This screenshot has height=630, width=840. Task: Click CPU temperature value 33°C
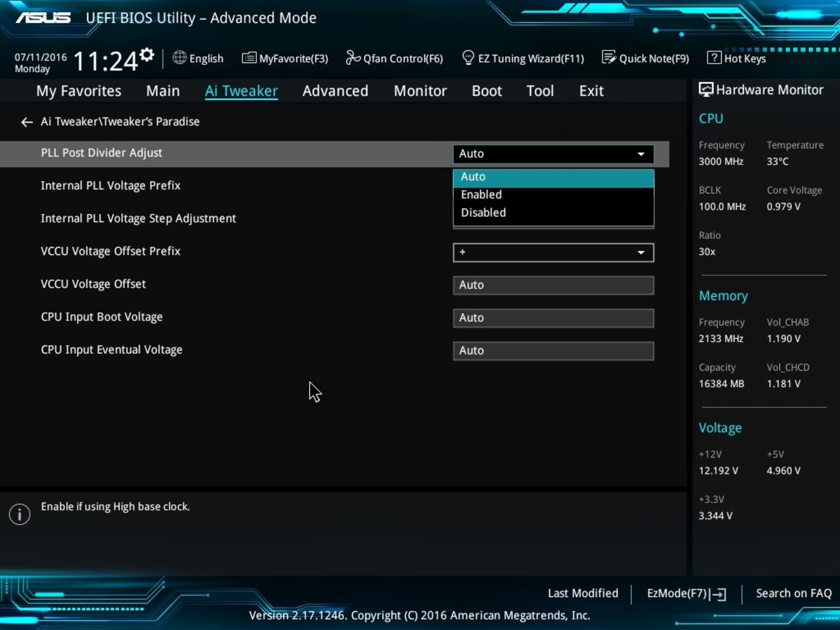pos(778,161)
